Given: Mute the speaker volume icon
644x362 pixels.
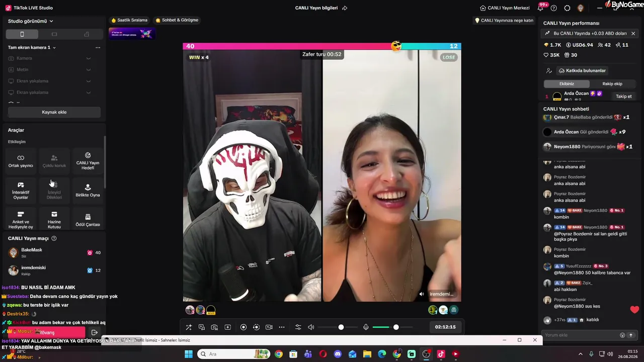Looking at the screenshot, I should [311, 327].
